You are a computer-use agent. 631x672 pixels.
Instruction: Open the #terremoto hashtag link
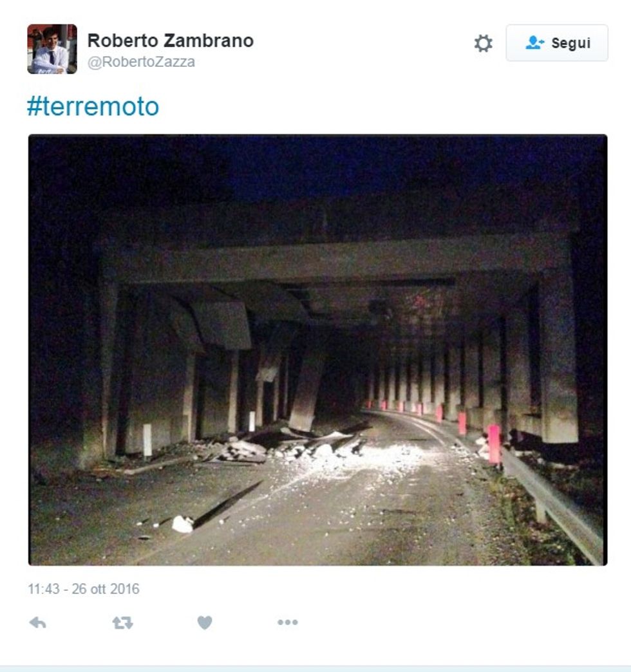pyautogui.click(x=93, y=106)
